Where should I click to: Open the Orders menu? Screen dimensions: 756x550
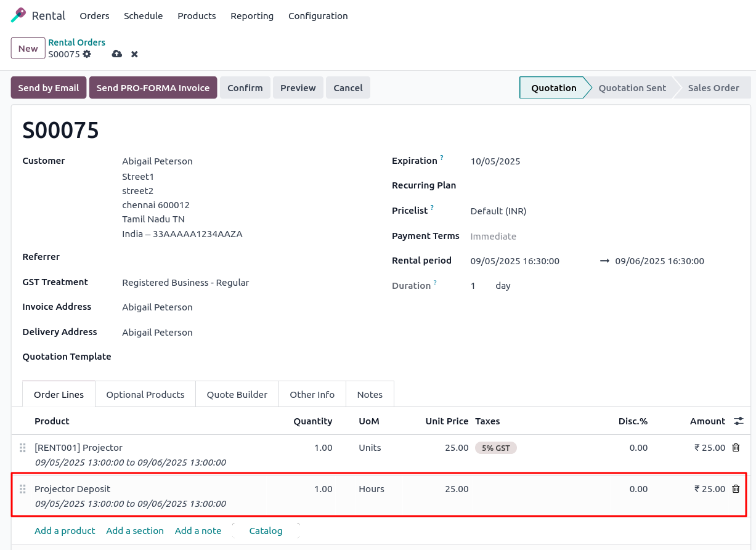94,16
